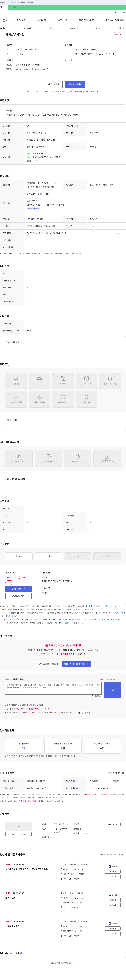Select the 장애인용 화장실 facility icon

(78, 458)
